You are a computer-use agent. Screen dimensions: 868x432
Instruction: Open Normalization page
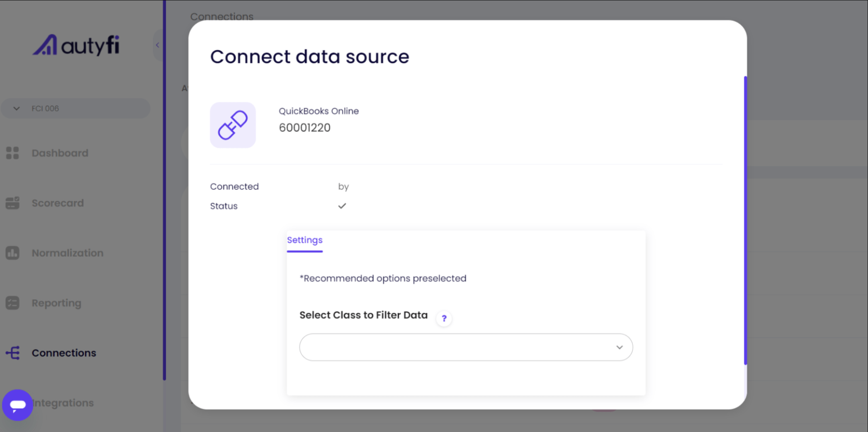[x=68, y=253]
